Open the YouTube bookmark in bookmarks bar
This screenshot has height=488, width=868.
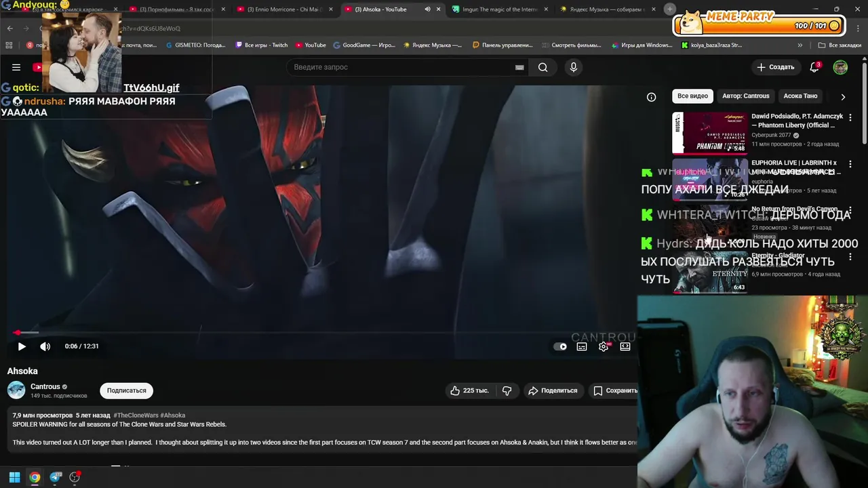click(x=311, y=45)
